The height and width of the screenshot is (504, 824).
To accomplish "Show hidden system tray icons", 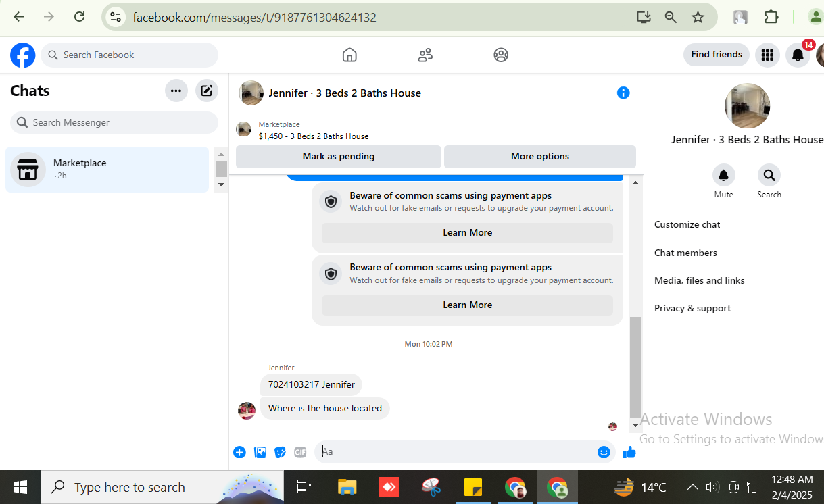I will click(692, 487).
